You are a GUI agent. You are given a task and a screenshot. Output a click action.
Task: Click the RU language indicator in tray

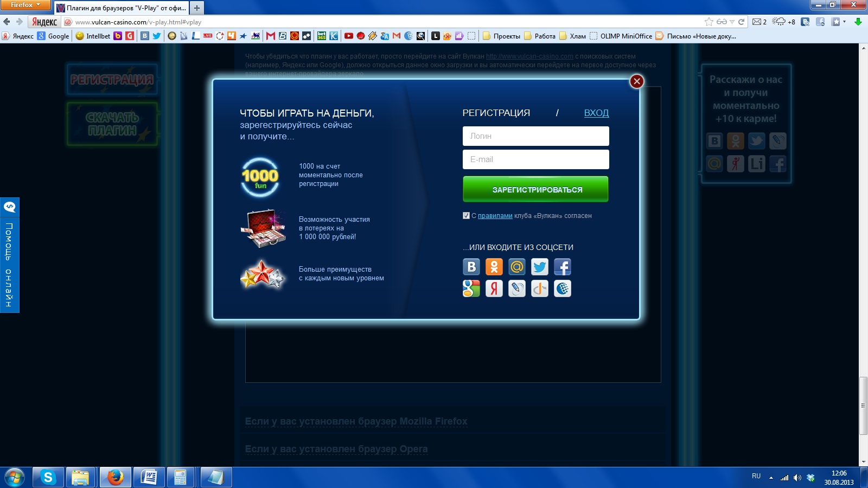coord(756,476)
